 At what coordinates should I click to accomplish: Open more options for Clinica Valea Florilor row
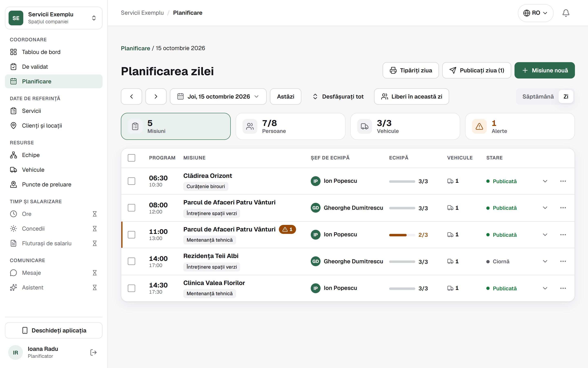pos(563,288)
